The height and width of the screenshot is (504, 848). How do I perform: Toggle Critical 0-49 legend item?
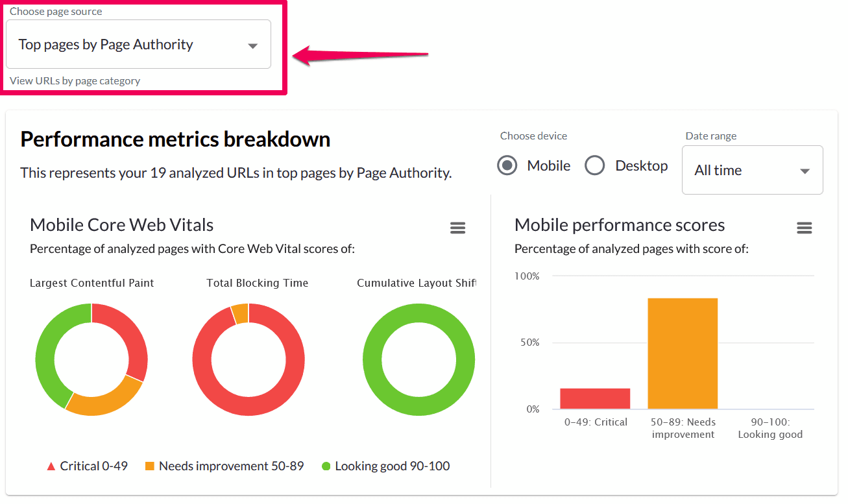(94, 466)
